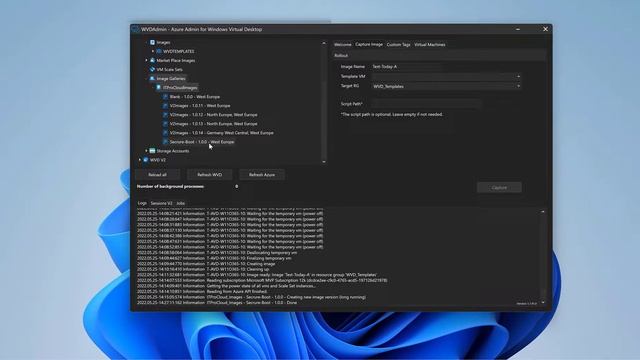Viewport: 640px width, 360px height.
Task: Click the Images node icon in tree
Action: click(x=152, y=42)
